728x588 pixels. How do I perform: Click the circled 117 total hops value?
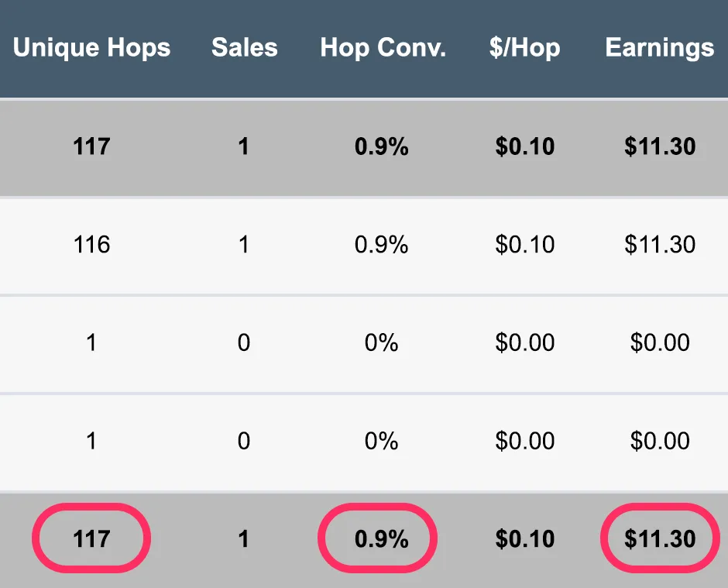point(91,538)
